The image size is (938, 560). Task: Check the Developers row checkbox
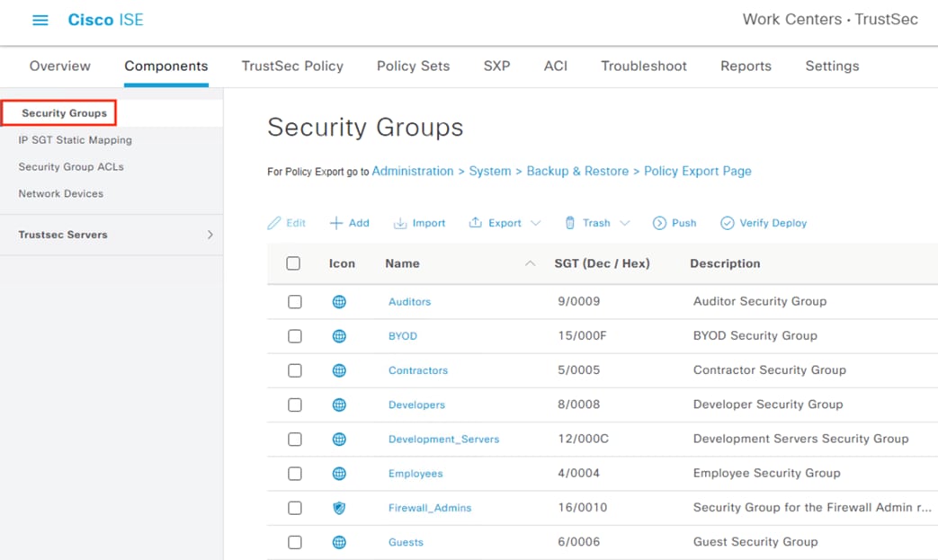click(295, 404)
